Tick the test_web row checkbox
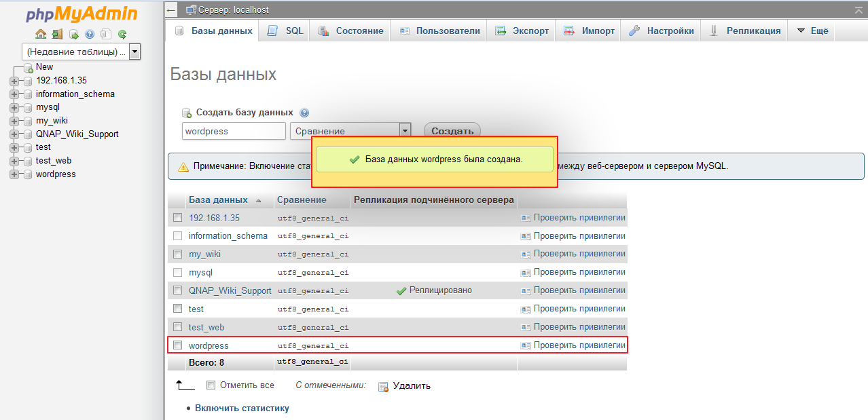This screenshot has width=868, height=420. click(177, 327)
